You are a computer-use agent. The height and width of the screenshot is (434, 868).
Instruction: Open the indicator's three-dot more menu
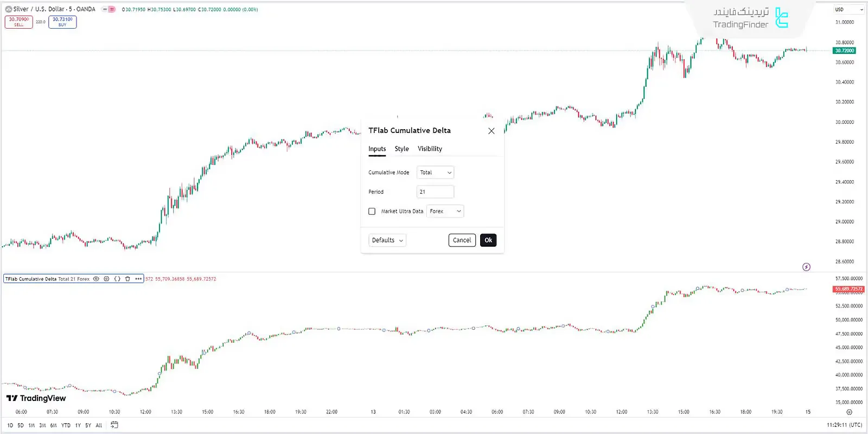[x=138, y=279]
